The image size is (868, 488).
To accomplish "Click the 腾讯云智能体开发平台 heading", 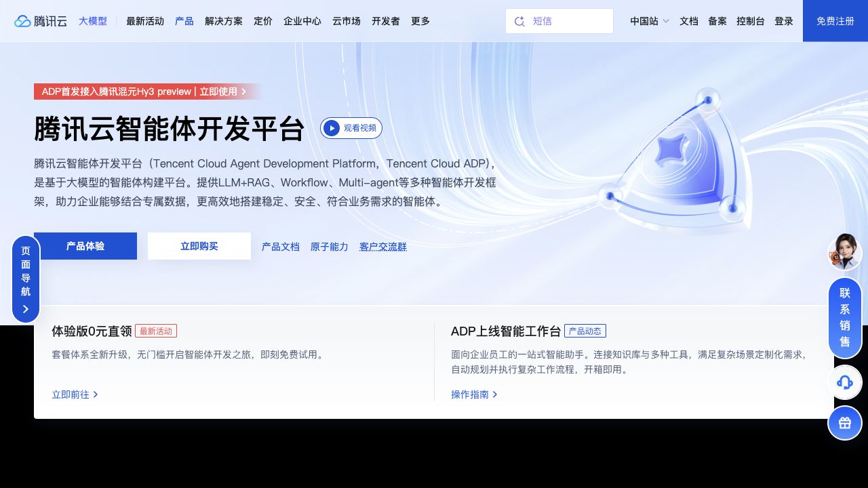I will (170, 129).
